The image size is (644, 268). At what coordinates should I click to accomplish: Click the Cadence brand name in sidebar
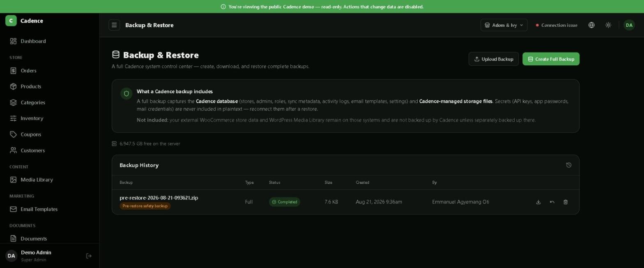[x=32, y=21]
